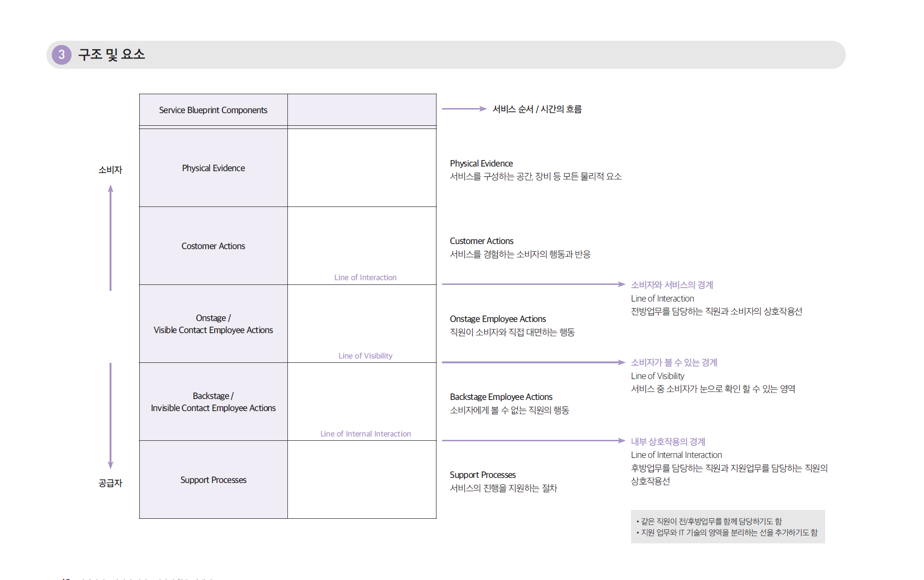Click the purple Line of Visibility label
924x580 pixels.
pos(365,356)
